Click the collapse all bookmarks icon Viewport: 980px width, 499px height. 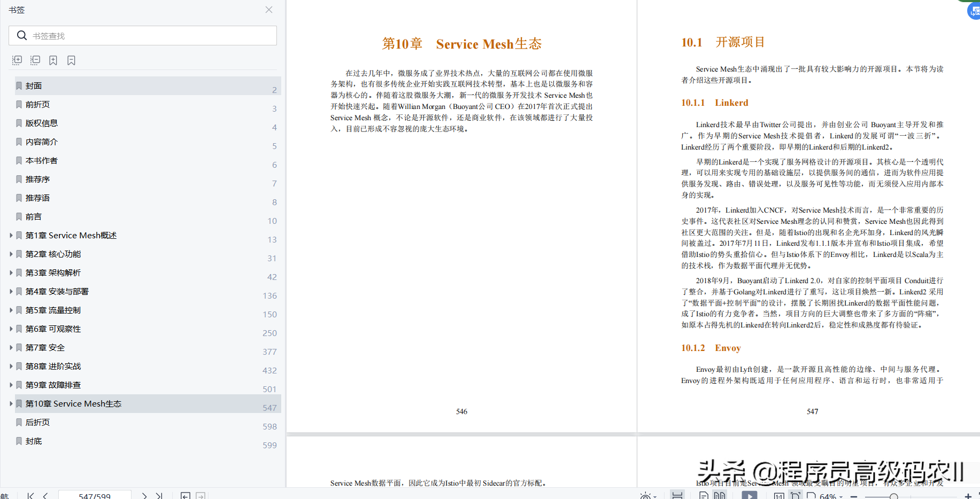[35, 60]
